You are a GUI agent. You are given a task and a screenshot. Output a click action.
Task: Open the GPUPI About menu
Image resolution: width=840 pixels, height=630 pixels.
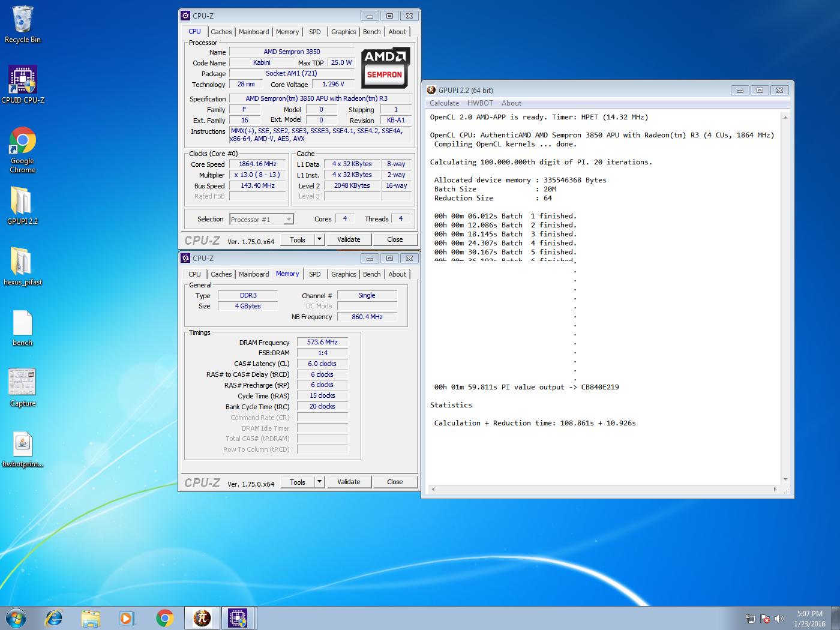coord(511,103)
